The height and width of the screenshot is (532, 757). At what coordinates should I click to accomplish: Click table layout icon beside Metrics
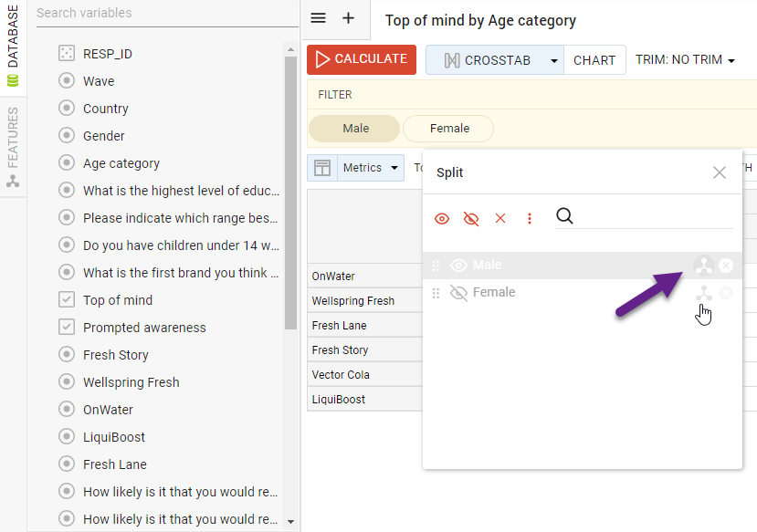(321, 168)
